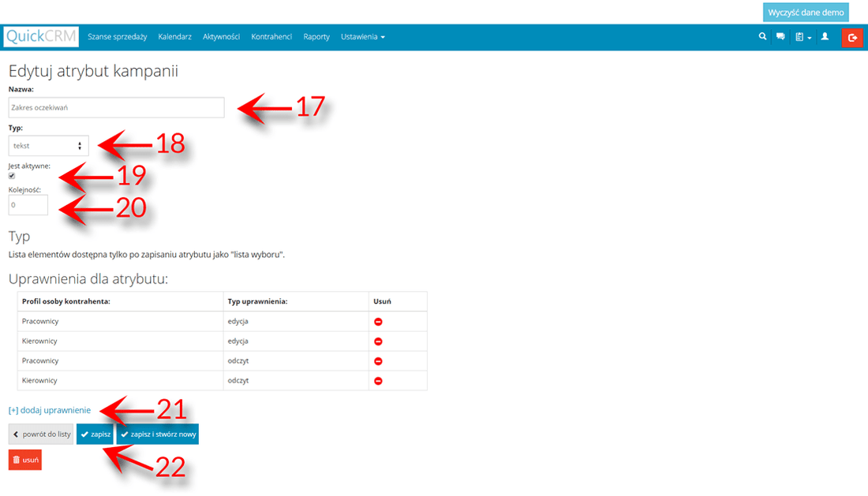Click the red usuń trash button
The image size is (868, 496).
click(24, 459)
